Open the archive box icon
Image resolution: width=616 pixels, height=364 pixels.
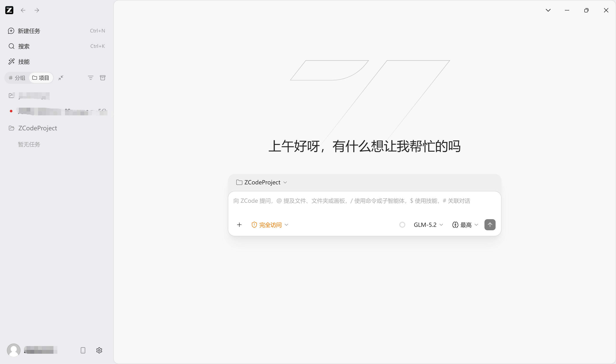pos(103,78)
